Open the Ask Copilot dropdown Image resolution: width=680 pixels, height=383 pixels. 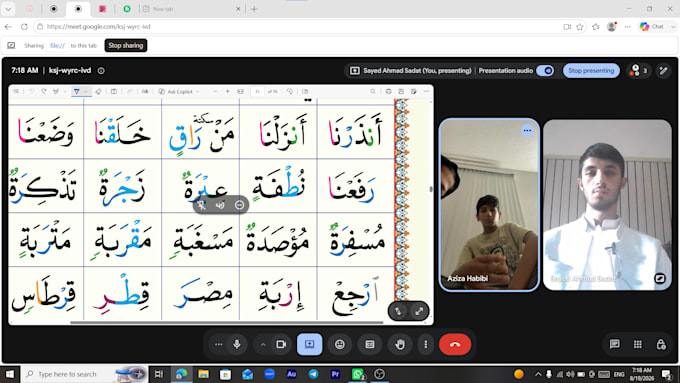[179, 92]
